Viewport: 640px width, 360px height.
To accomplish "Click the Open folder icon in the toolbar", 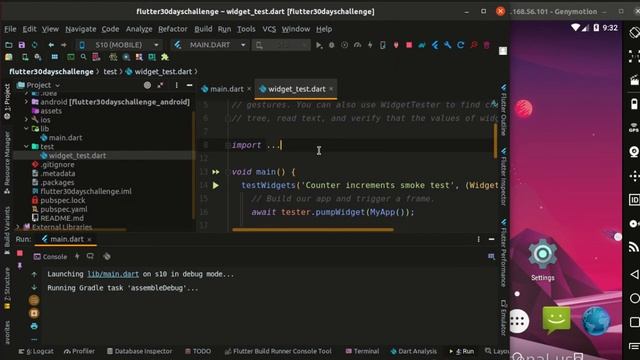I will coord(9,45).
